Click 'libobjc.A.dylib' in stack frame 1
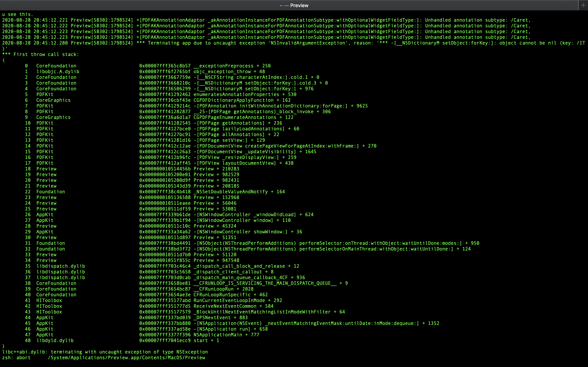The image size is (588, 367). (x=58, y=72)
